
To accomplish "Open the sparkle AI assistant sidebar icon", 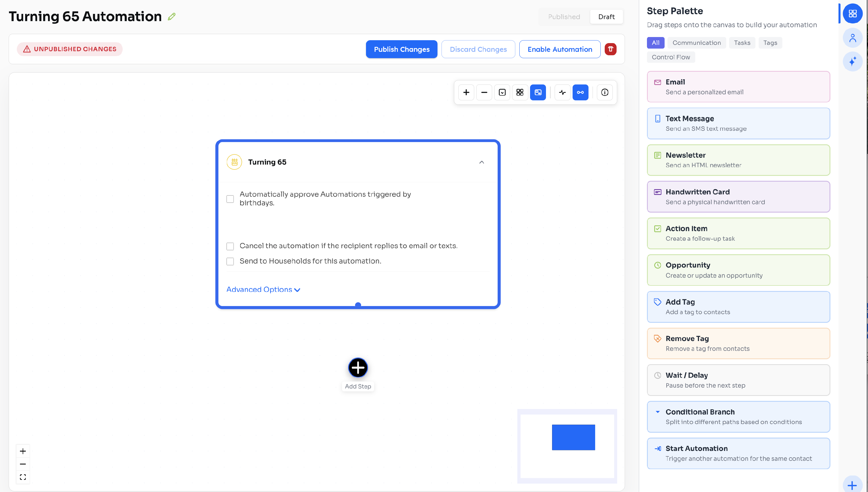I will [852, 62].
